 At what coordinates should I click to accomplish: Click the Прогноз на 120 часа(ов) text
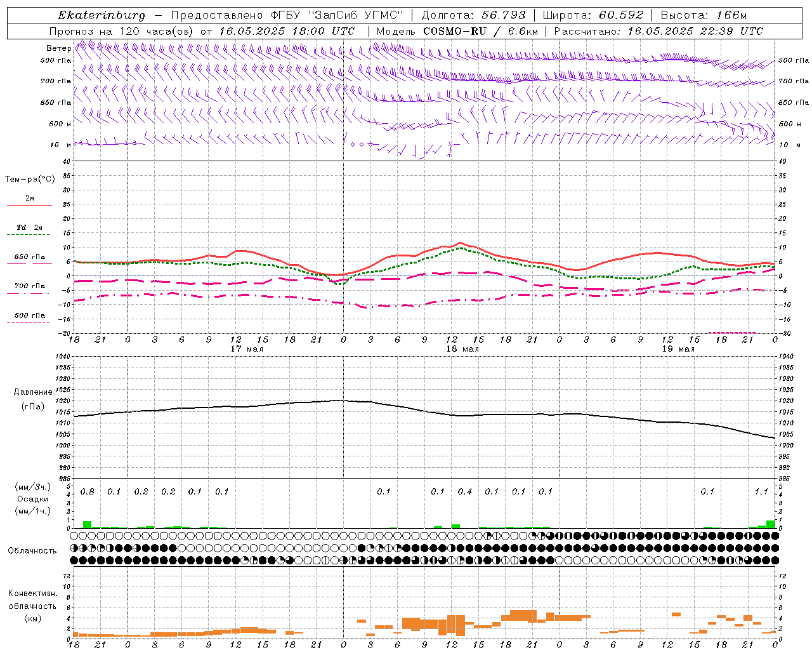tap(122, 31)
